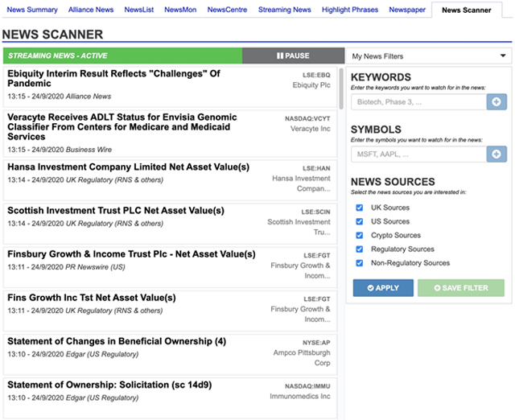Toggle the US Sources checkbox
Image resolution: width=515 pixels, height=420 pixels.
click(x=359, y=221)
